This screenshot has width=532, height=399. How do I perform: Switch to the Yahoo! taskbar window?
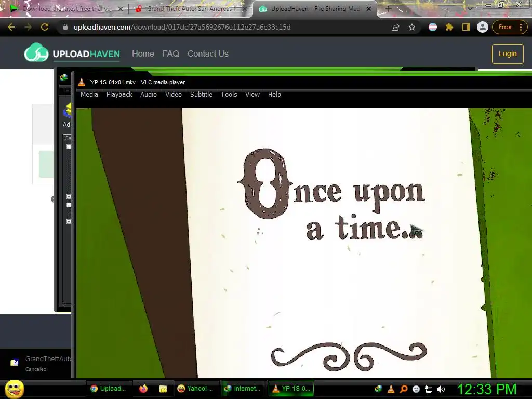[195, 389]
